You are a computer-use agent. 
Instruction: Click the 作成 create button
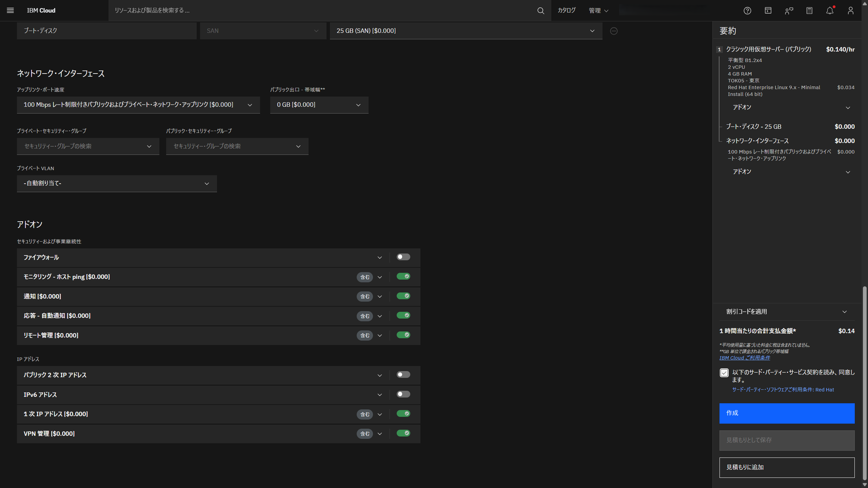coord(787,413)
